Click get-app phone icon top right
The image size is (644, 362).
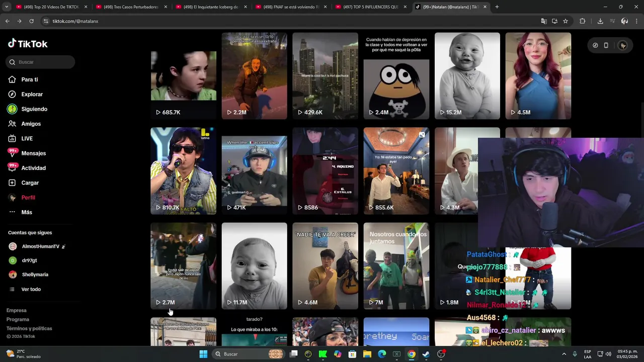(606, 45)
